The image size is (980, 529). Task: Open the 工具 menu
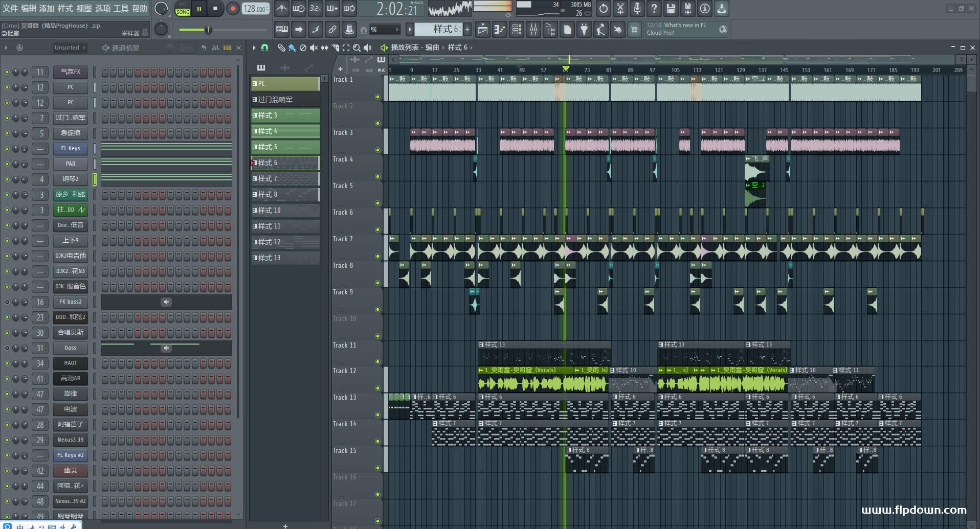tap(121, 9)
